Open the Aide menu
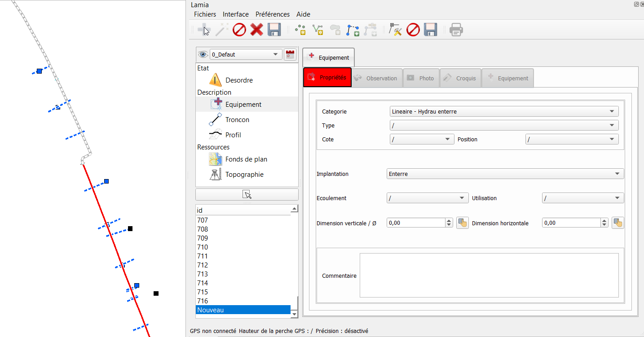The image size is (644, 337). tap(304, 14)
